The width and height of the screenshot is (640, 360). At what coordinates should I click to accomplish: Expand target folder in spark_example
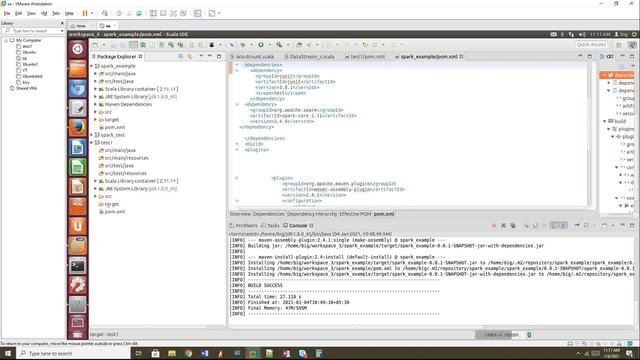[x=96, y=120]
